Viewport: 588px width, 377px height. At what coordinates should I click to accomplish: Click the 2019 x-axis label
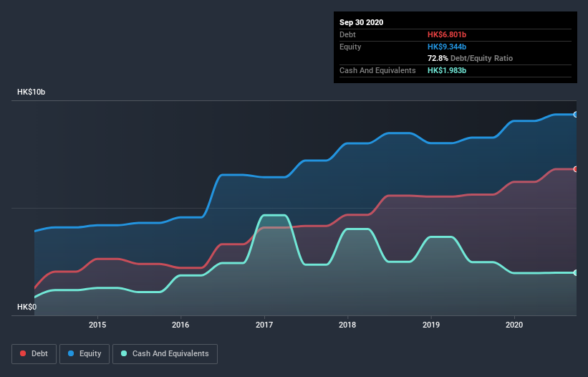coord(431,325)
